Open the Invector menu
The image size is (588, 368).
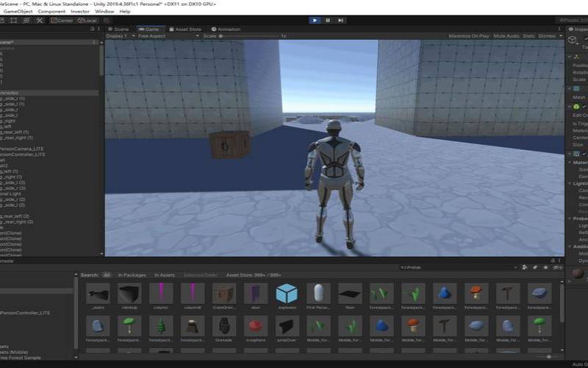click(80, 12)
